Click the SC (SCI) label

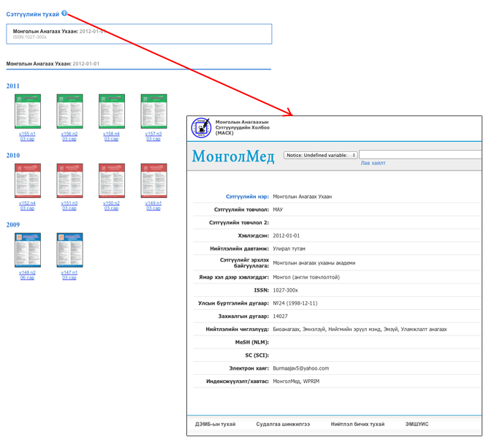(x=257, y=355)
